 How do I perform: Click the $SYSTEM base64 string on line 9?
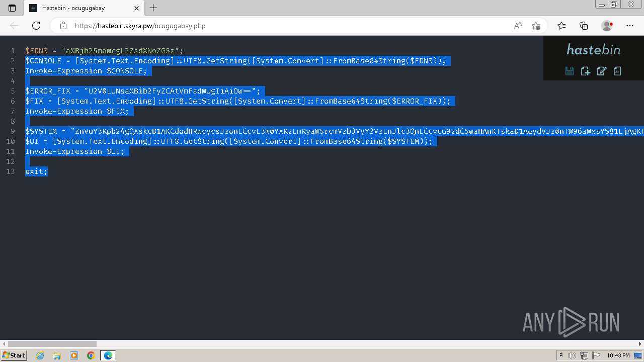(357, 131)
